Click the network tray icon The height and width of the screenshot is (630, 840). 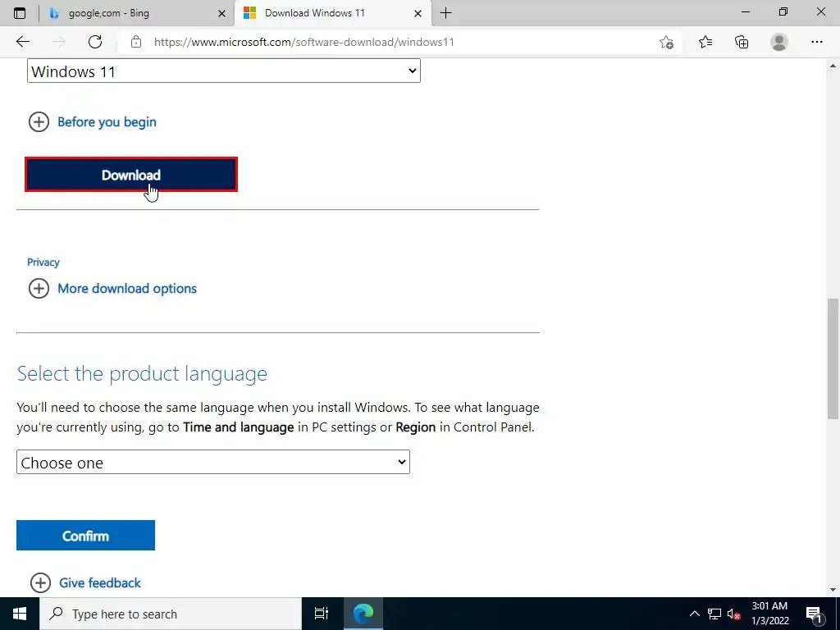click(x=714, y=614)
